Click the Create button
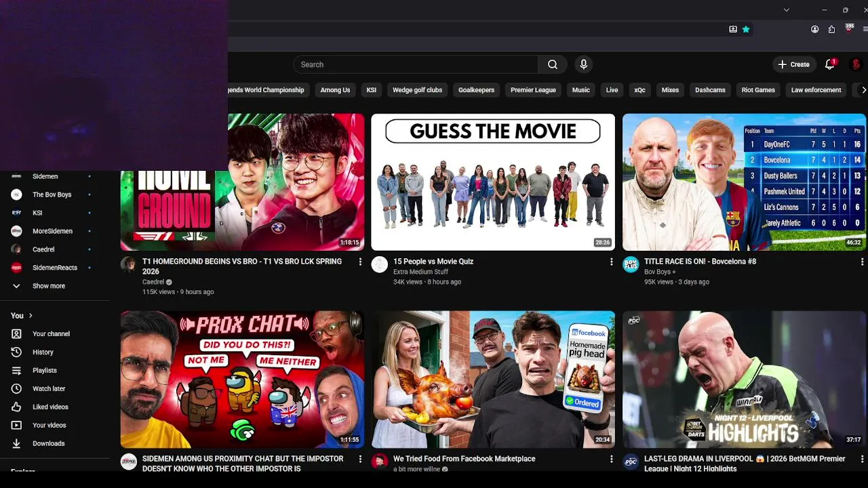868x488 pixels. click(x=793, y=64)
